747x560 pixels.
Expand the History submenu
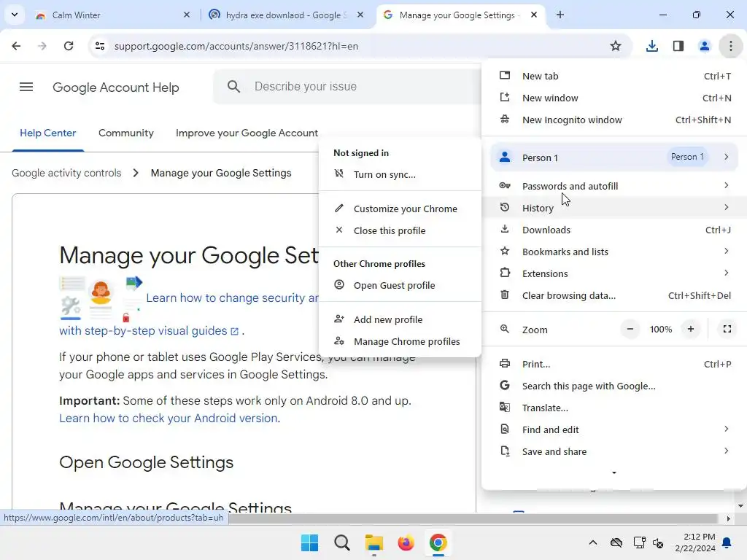(x=614, y=208)
